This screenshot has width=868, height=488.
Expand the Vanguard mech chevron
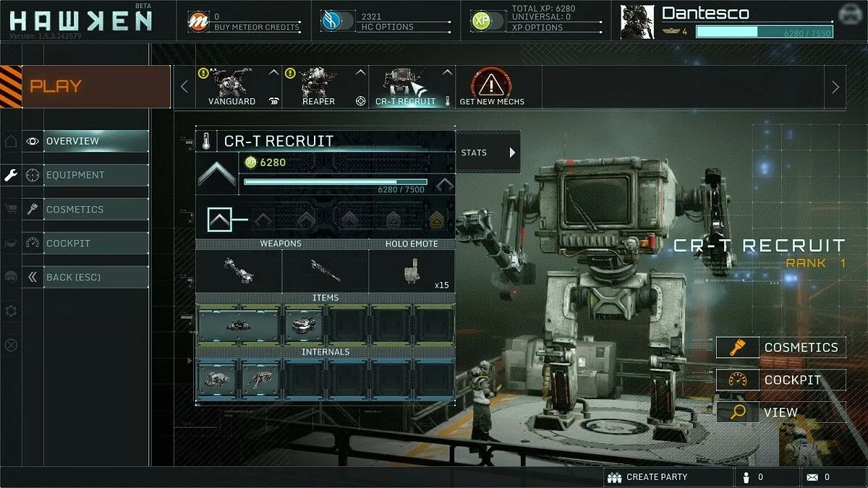[273, 72]
